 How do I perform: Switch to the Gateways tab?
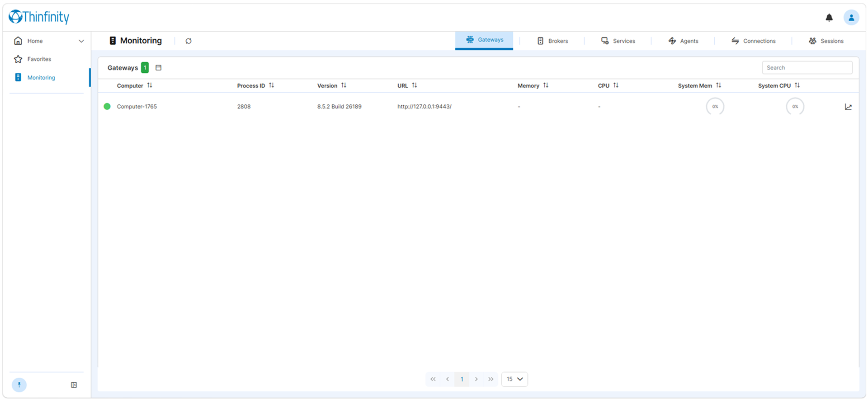tap(484, 40)
